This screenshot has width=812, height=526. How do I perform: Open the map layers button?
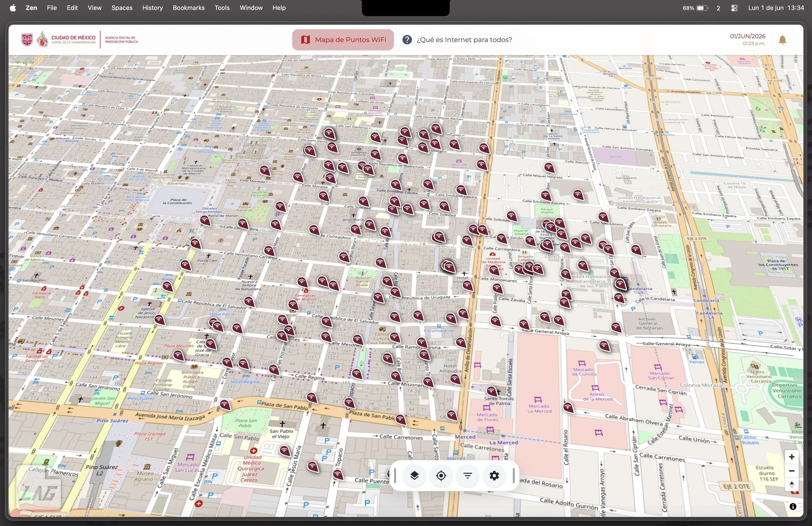click(414, 476)
